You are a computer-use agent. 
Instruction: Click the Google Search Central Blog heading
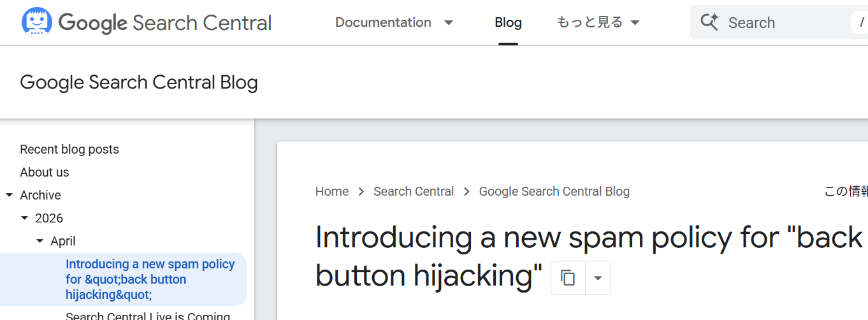(139, 82)
